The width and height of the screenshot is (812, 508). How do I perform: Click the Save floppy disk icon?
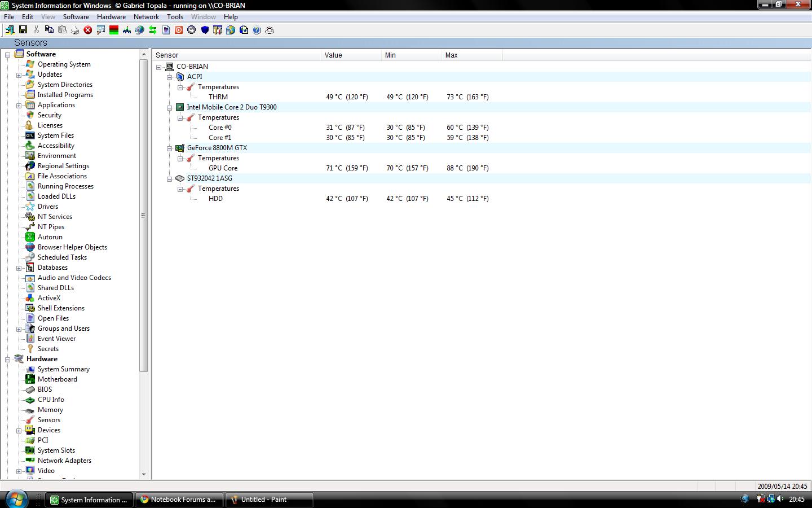coord(23,30)
